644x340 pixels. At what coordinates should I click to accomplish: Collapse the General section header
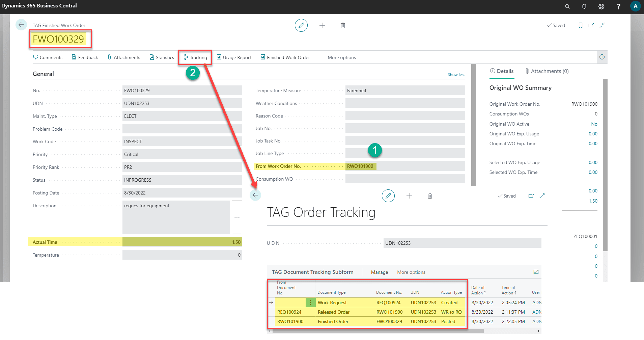point(43,74)
